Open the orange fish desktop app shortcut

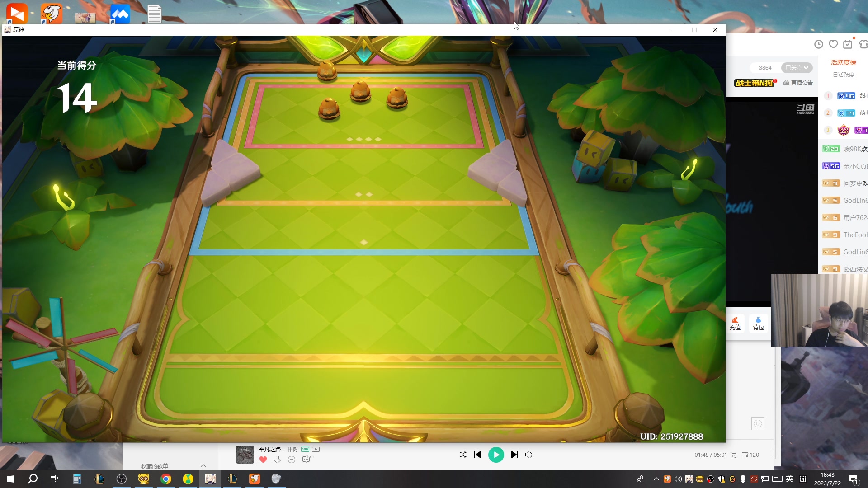click(51, 13)
